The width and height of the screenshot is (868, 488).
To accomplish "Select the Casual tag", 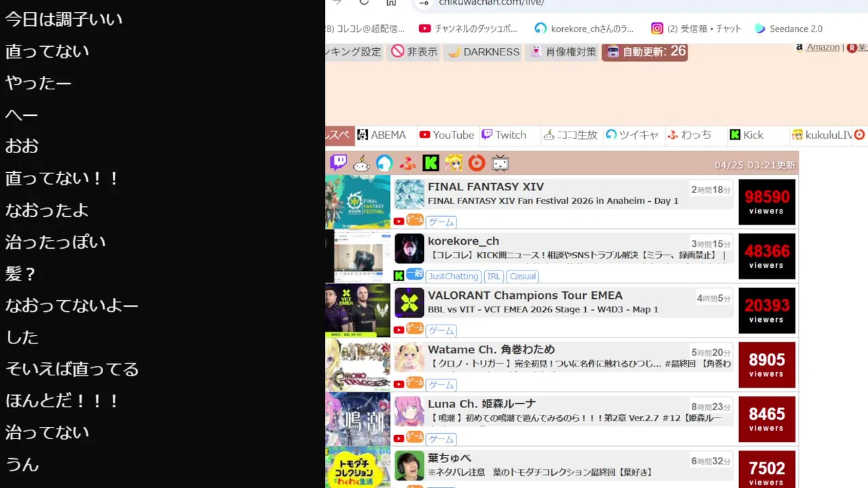I will pos(523,277).
